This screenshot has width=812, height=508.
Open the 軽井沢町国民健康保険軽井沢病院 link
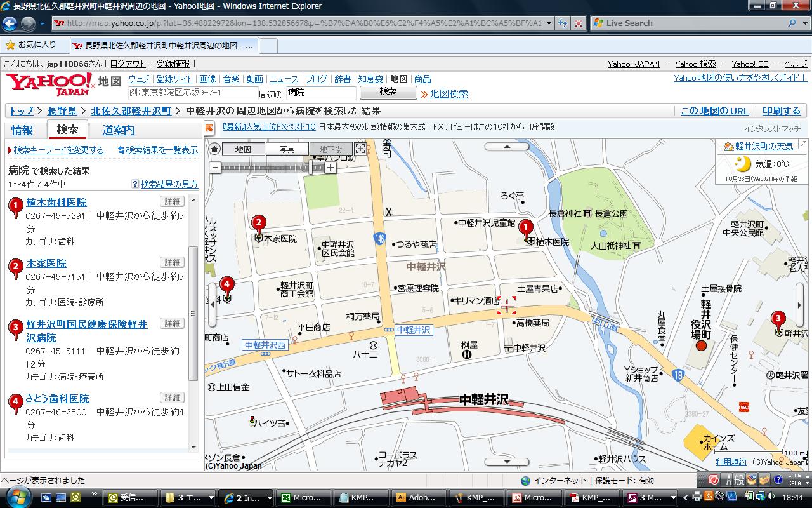[x=87, y=331]
